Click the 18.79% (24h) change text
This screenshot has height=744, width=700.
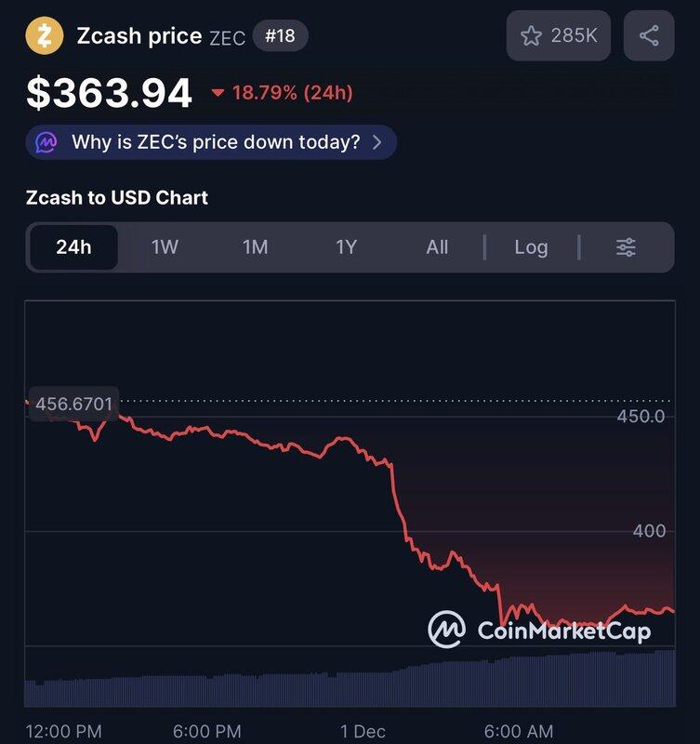[x=292, y=92]
